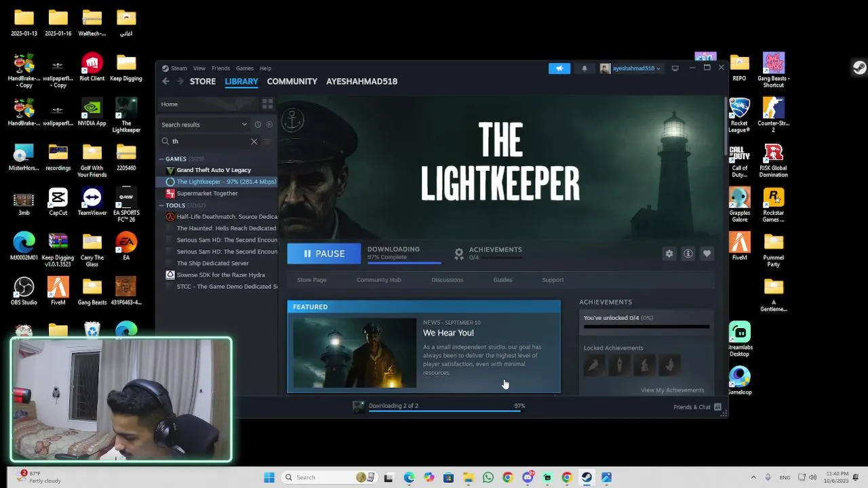Click the Home button in library sidebar
868x488 pixels.
point(208,104)
